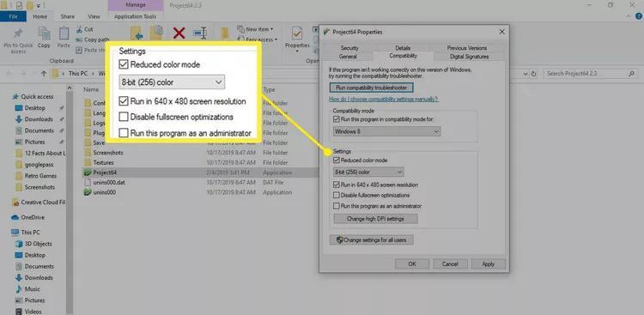Screen dimensions: 644x315
Task: Open the Easy access dropdown
Action: [x=258, y=39]
